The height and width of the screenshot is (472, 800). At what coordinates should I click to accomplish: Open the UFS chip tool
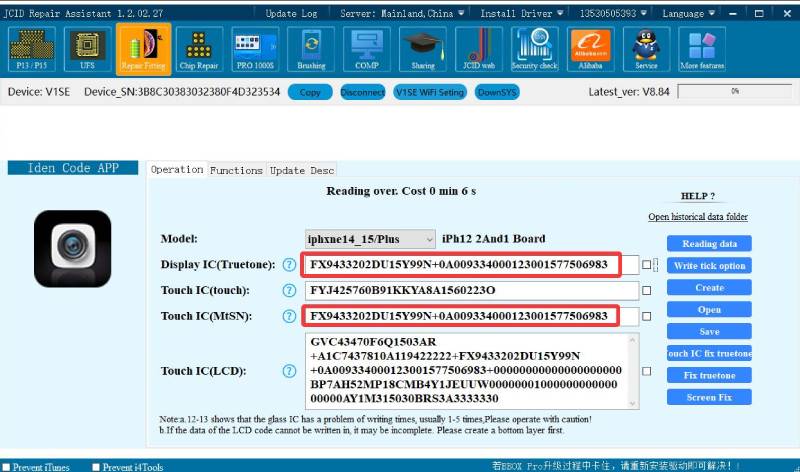point(87,49)
